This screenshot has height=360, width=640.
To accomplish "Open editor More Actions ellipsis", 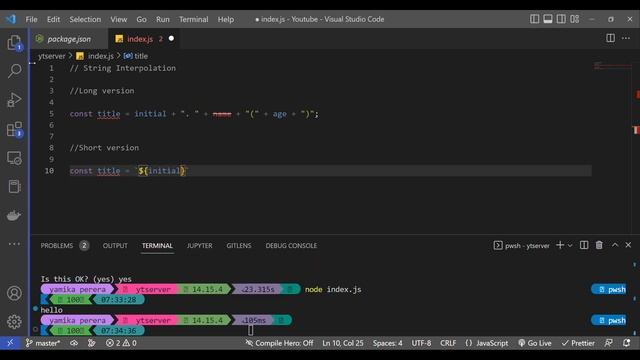I will click(x=626, y=38).
